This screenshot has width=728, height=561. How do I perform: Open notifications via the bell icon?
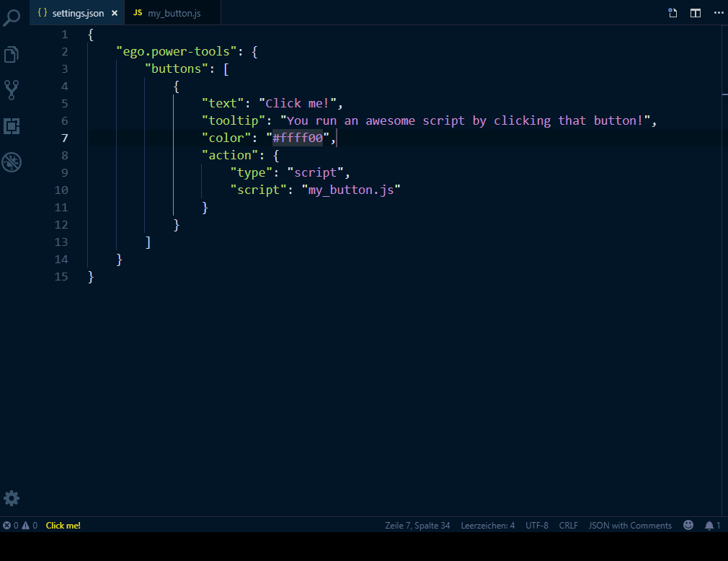pyautogui.click(x=712, y=526)
